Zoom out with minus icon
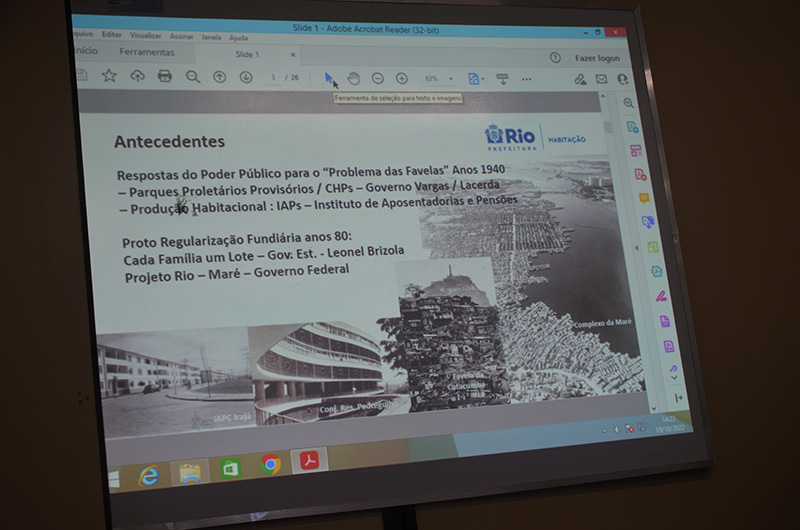The image size is (800, 530). point(378,79)
